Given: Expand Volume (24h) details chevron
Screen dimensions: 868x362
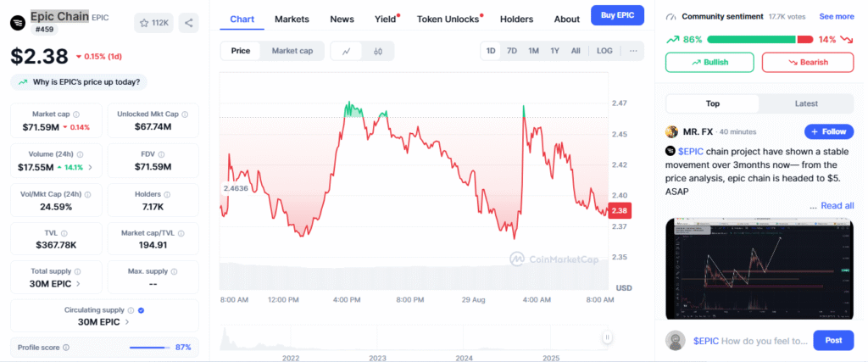Looking at the screenshot, I should tap(90, 167).
